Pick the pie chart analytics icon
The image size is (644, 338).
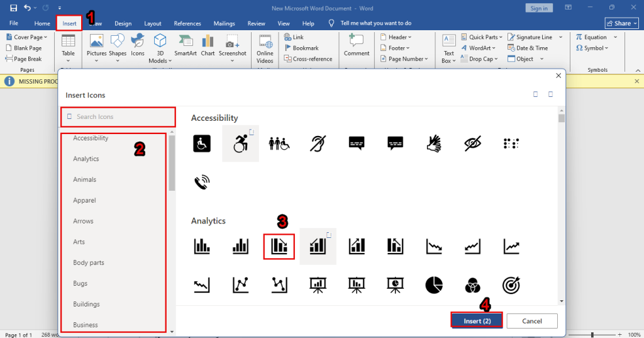pyautogui.click(x=434, y=285)
